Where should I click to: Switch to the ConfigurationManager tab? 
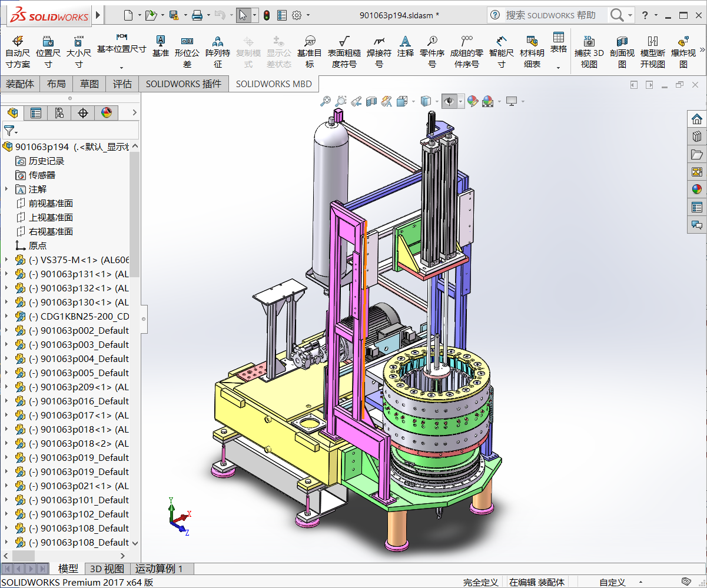(x=59, y=112)
